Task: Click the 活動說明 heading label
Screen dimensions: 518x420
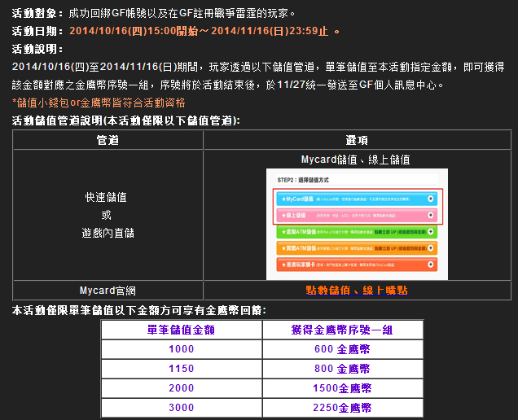Action: [x=37, y=49]
